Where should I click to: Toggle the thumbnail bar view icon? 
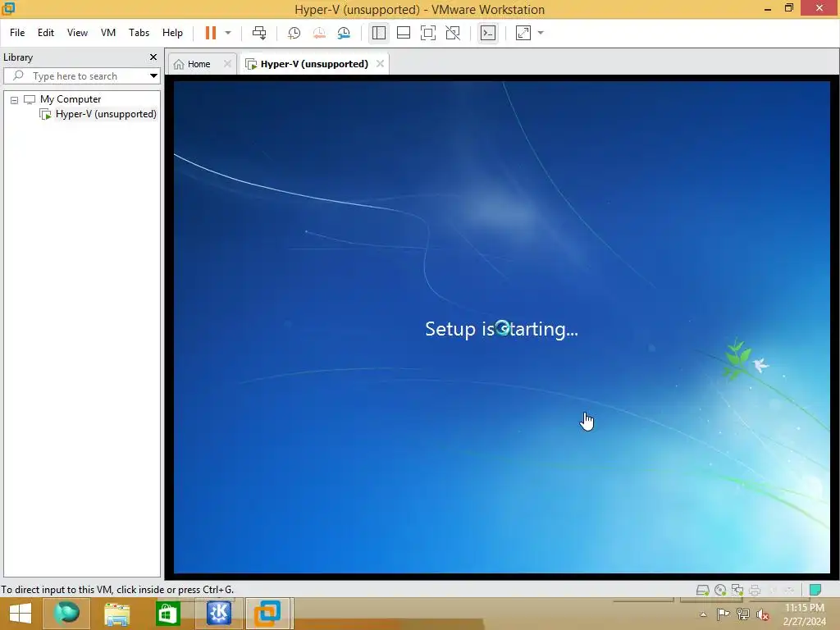tap(404, 33)
